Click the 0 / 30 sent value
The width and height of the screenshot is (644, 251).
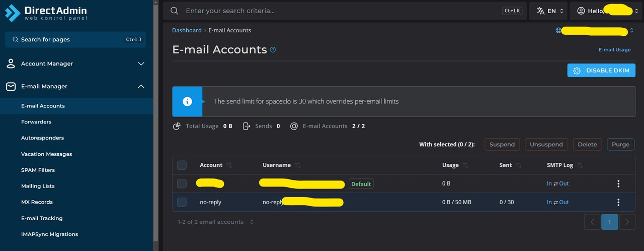[x=507, y=202]
